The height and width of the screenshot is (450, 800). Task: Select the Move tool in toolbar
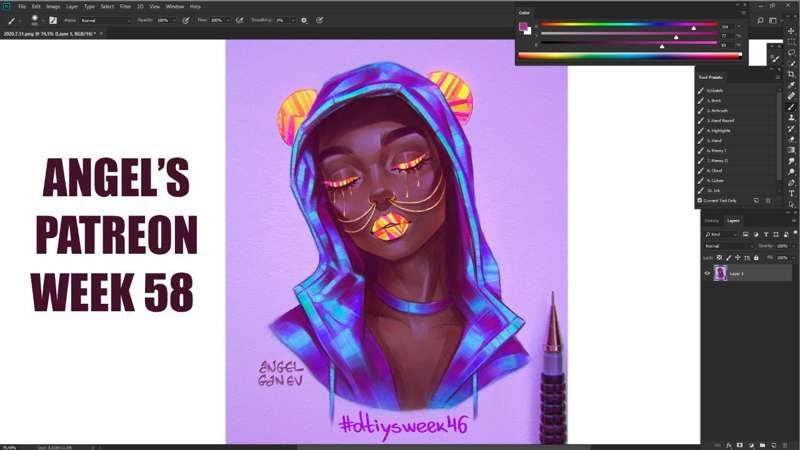pos(791,31)
